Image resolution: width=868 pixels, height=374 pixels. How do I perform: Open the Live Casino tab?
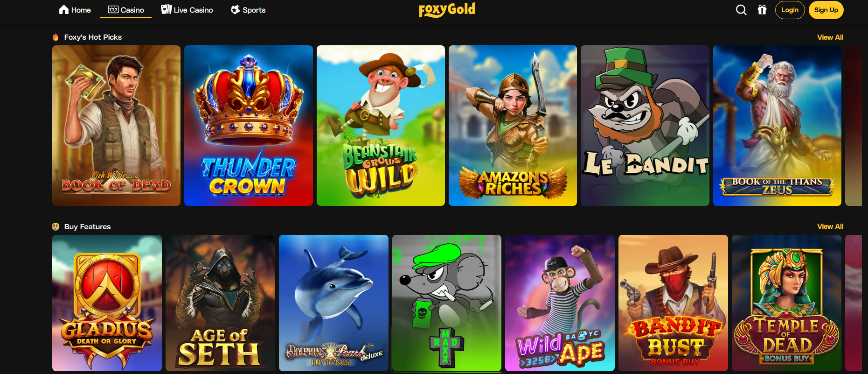click(187, 10)
